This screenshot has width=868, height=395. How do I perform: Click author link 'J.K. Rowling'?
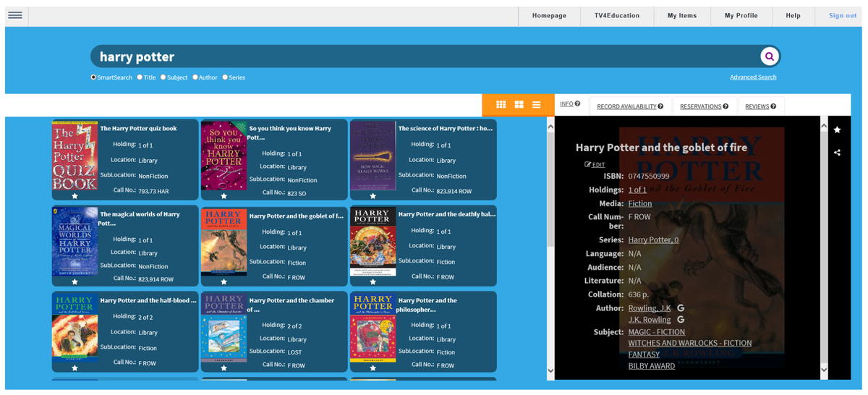coord(650,320)
